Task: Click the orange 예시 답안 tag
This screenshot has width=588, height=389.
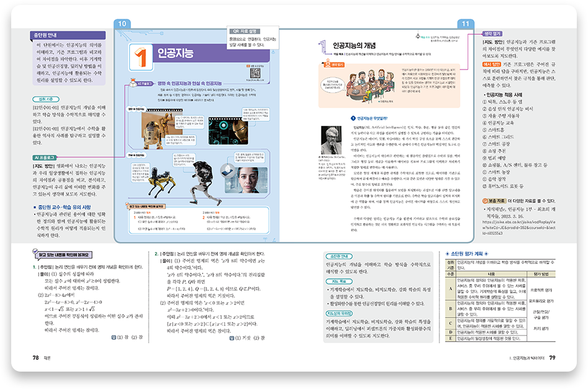Action: tap(492, 65)
